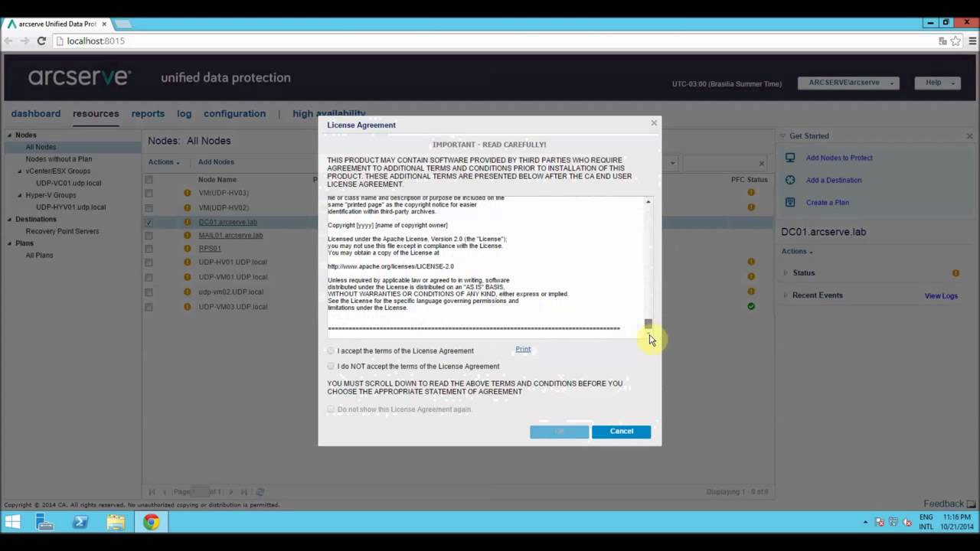
Task: Open the reports tab
Action: pos(148,113)
